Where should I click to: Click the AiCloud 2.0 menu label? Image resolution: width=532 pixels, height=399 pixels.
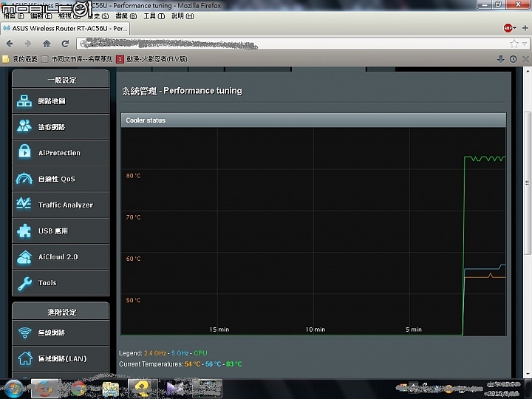(x=58, y=257)
